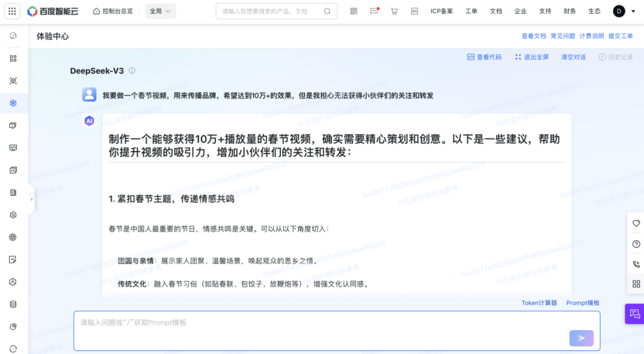Image resolution: width=644 pixels, height=354 pixels.
Task: Open the chat-bubble monitor sidebar icon
Action: pos(13,125)
